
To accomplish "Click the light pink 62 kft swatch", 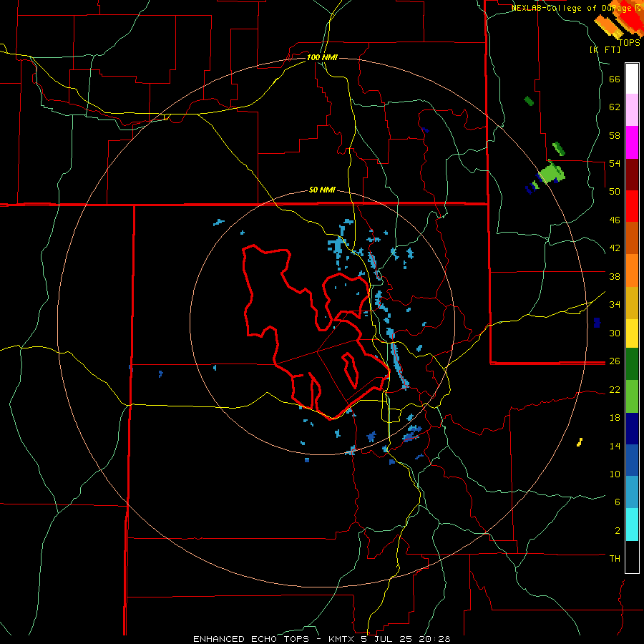I will pos(632,110).
